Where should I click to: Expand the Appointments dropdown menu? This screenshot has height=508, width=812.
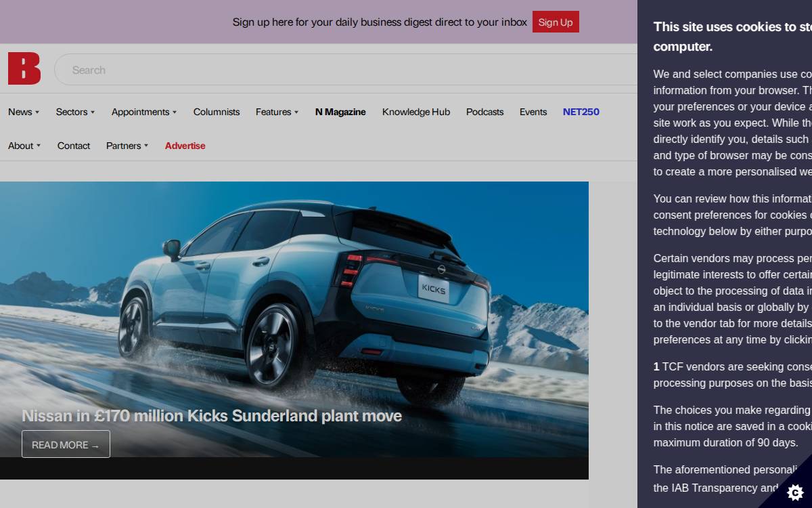pyautogui.click(x=144, y=112)
